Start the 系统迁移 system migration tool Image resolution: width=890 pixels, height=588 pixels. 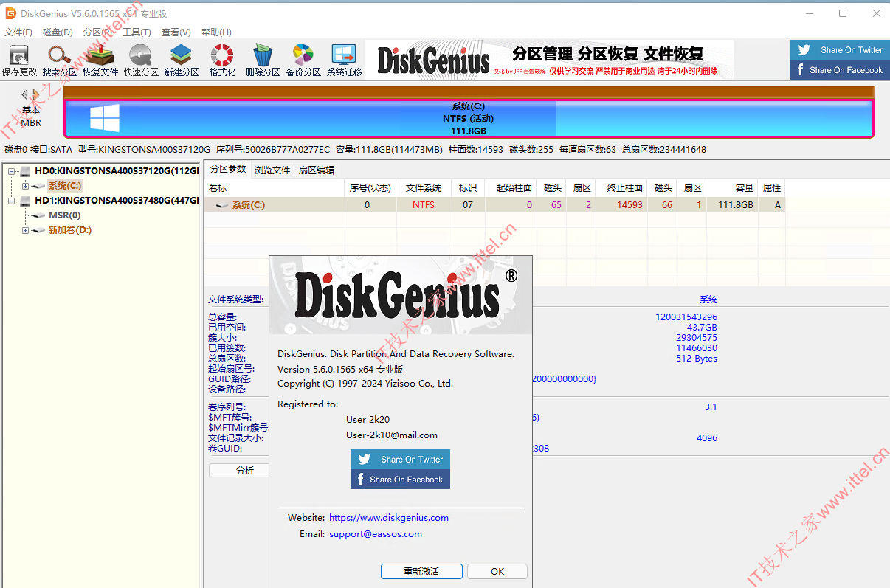click(x=344, y=60)
